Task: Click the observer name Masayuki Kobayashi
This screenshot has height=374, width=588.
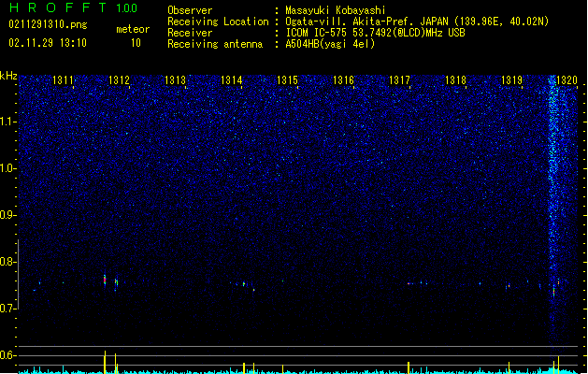Action: [x=336, y=10]
